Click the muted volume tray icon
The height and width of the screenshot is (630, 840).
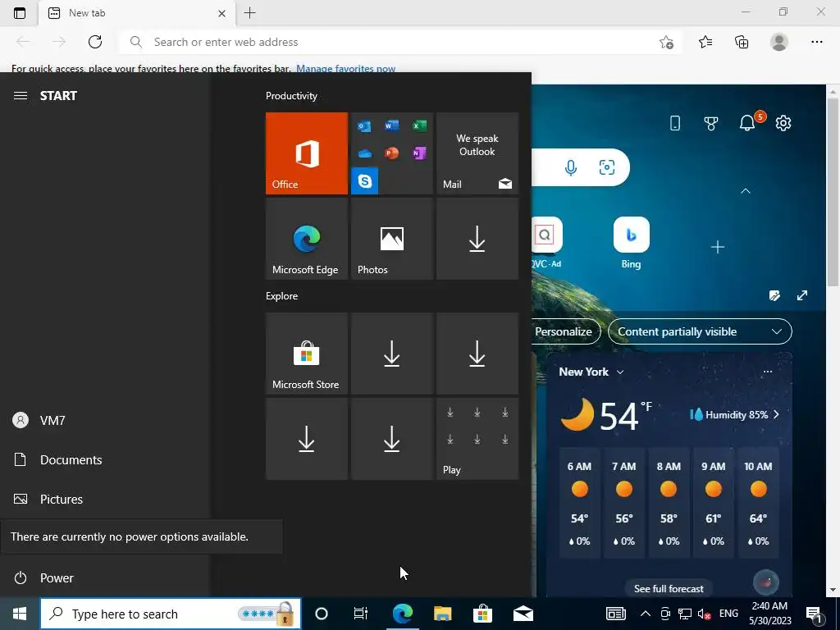pyautogui.click(x=704, y=614)
